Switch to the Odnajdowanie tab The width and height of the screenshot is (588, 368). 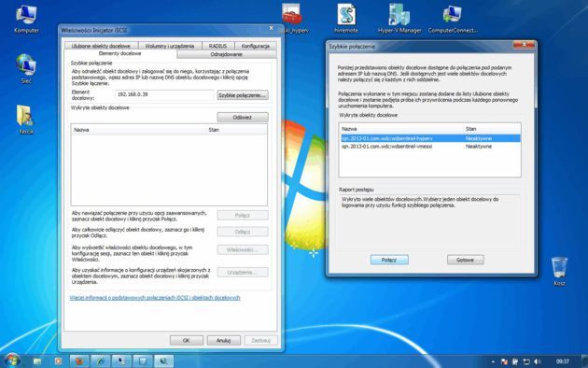227,54
